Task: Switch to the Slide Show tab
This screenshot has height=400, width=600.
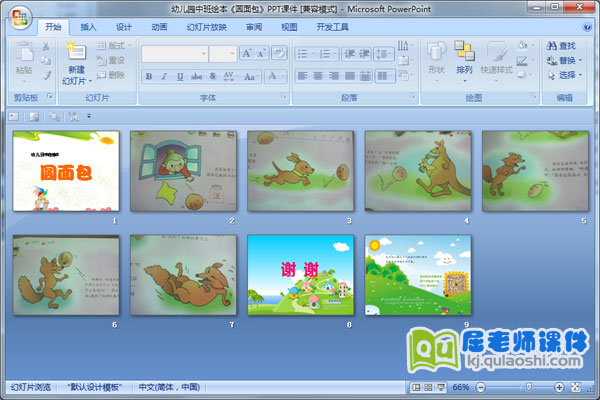Action: click(207, 27)
